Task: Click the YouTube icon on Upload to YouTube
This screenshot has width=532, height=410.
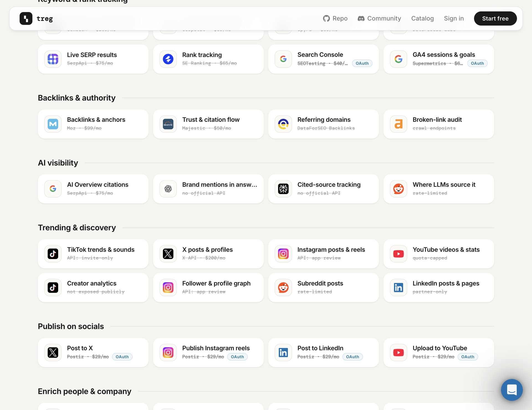Action: coord(398,353)
